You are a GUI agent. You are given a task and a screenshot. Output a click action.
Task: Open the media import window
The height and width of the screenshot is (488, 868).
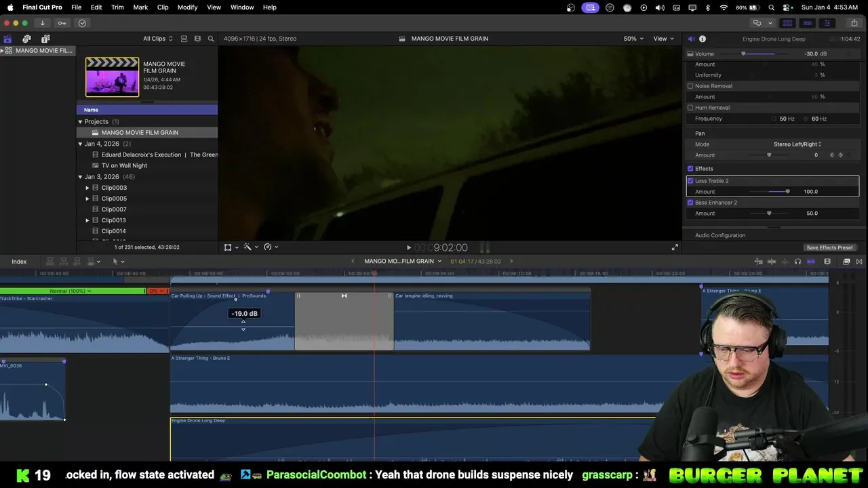[42, 23]
